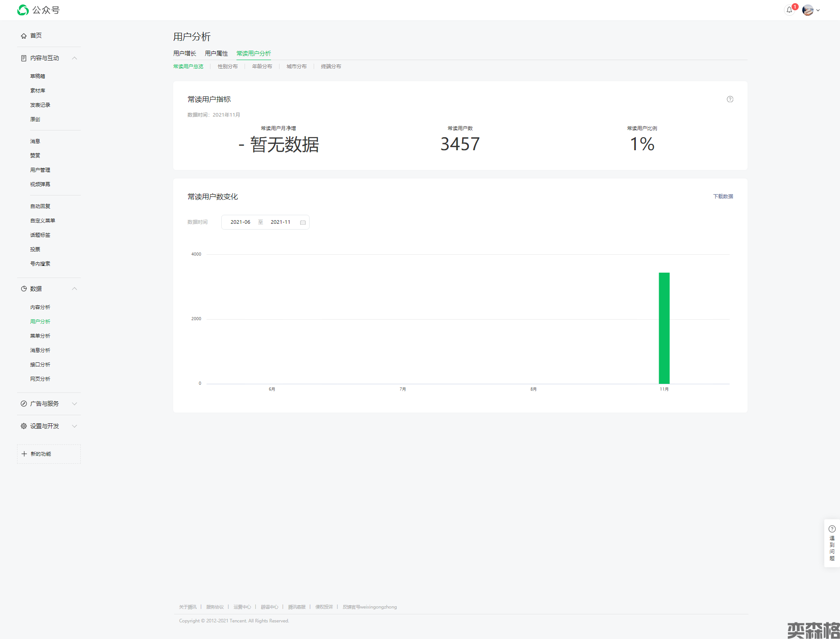
Task: Click the notification bell icon
Action: click(x=789, y=10)
